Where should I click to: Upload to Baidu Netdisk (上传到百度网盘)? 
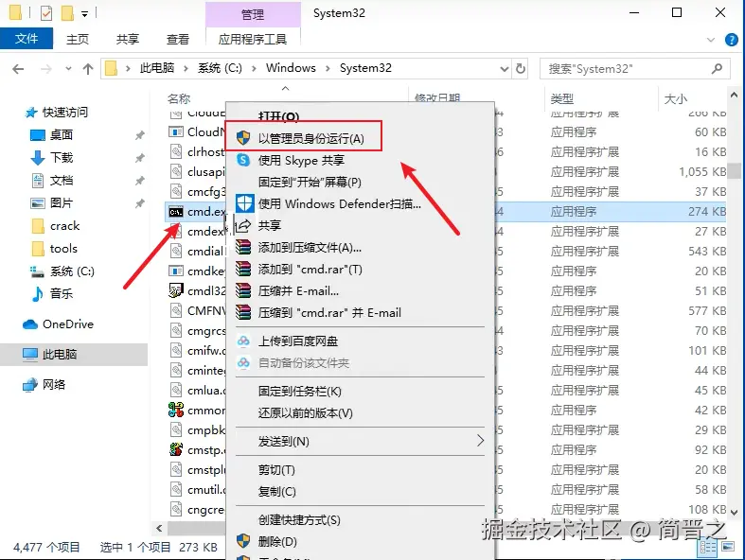(x=298, y=341)
